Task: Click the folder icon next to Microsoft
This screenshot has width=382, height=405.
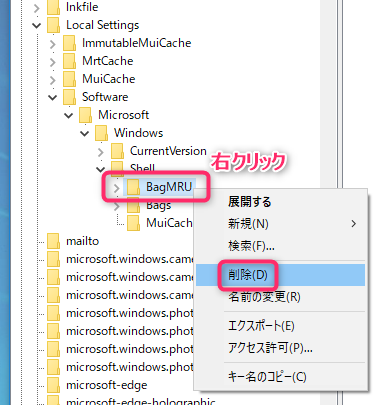Action: point(85,115)
